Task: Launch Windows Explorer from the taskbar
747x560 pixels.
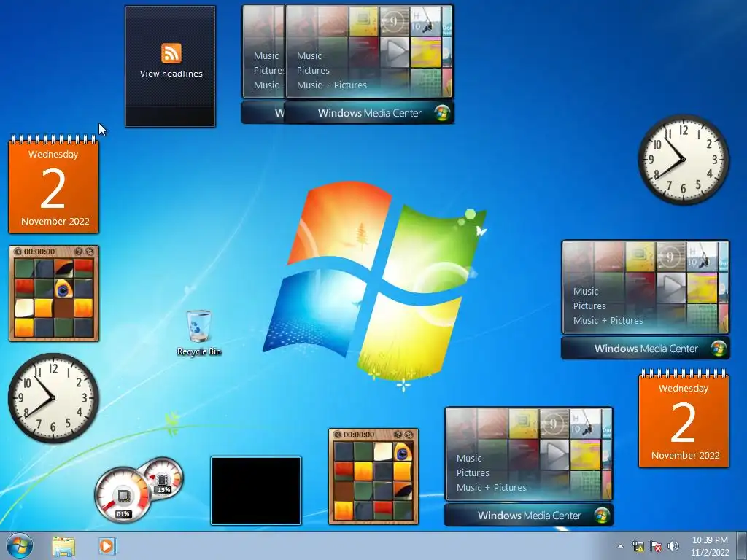Action: 63,546
